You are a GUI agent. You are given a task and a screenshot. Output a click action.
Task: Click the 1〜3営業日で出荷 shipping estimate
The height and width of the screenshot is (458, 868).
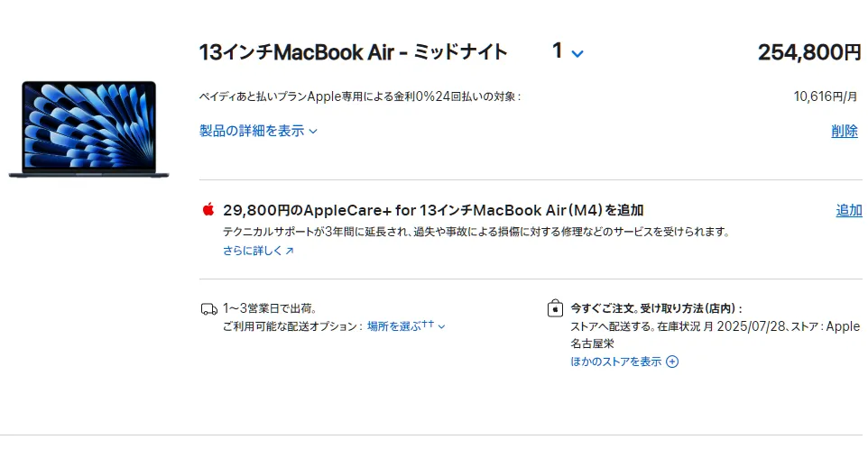pos(269,308)
